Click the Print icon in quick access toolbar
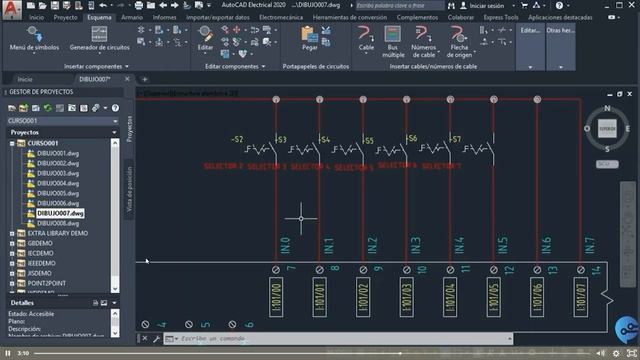Viewport: 640px width, 360px height. pos(139,6)
